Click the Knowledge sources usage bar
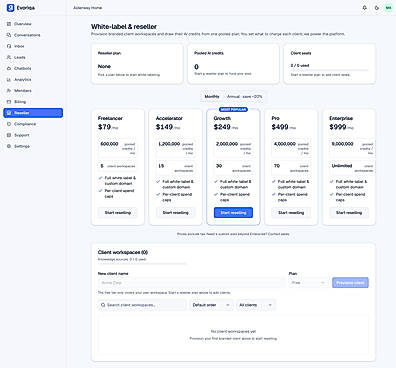The image size is (396, 368). (142, 264)
